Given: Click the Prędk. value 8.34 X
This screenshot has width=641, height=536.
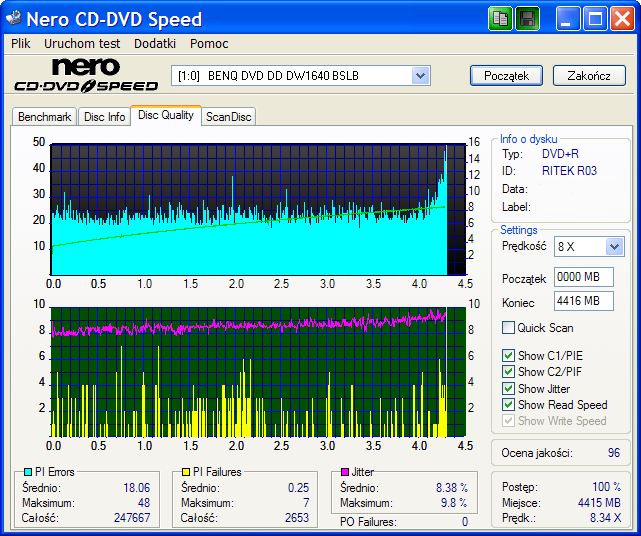Looking at the screenshot, I should click(x=605, y=518).
